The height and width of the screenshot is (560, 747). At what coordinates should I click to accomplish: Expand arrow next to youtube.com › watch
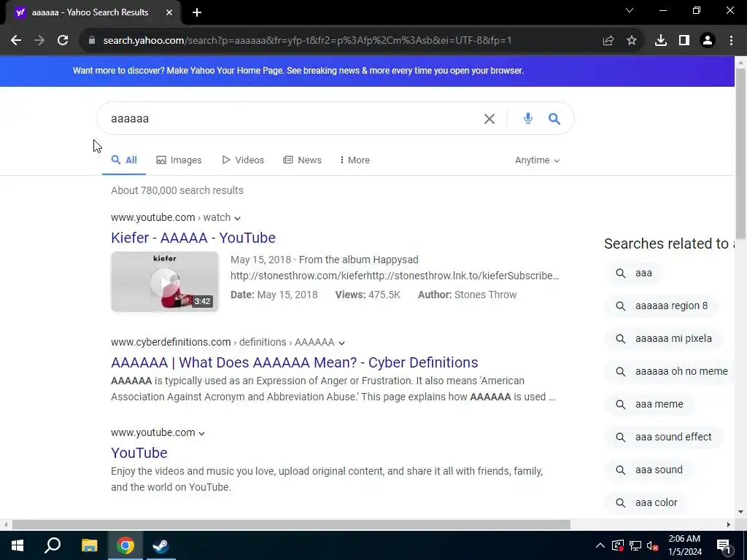coord(237,218)
